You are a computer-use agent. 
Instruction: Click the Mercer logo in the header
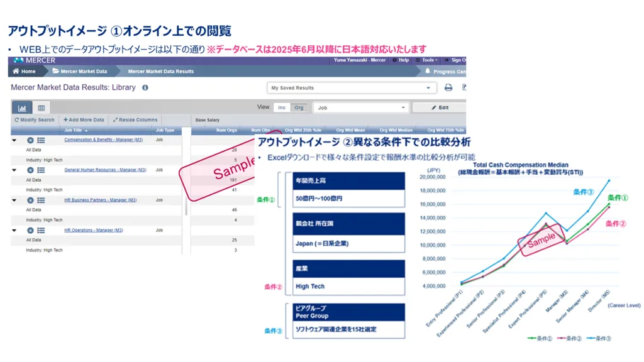34,60
